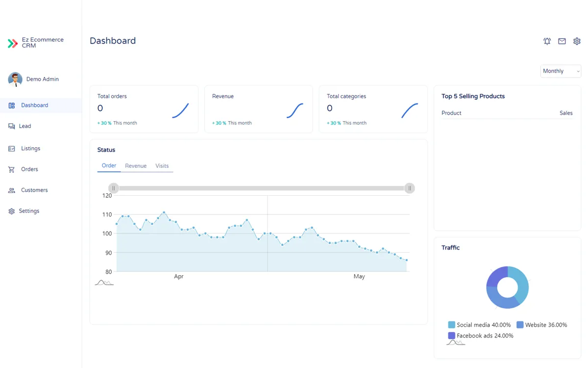
Task: Click the Demo Admin user name
Action: pyautogui.click(x=43, y=79)
